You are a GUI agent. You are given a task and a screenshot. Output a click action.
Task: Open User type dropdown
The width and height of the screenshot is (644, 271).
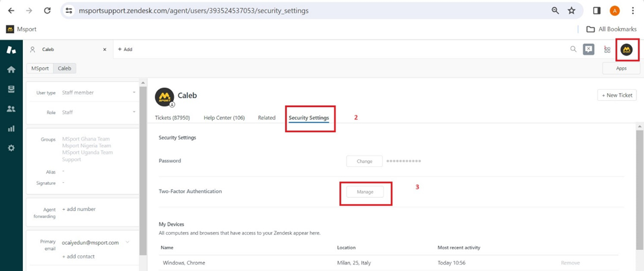tap(99, 92)
